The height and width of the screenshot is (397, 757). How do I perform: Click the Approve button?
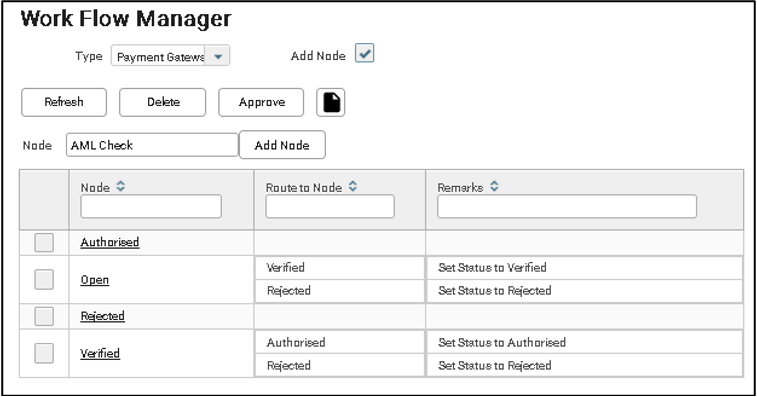261,102
